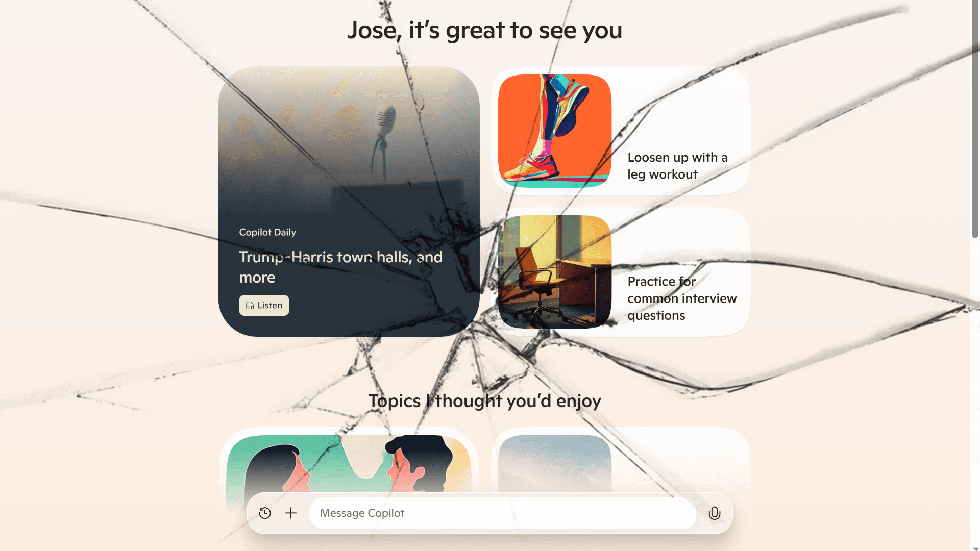Open recent conversations history icon

[x=264, y=513]
